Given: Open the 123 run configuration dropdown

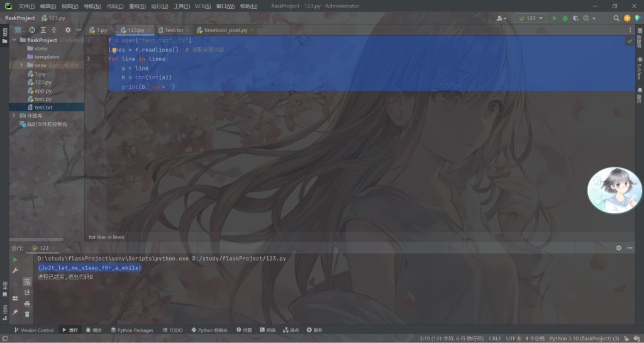Looking at the screenshot, I should [x=530, y=18].
